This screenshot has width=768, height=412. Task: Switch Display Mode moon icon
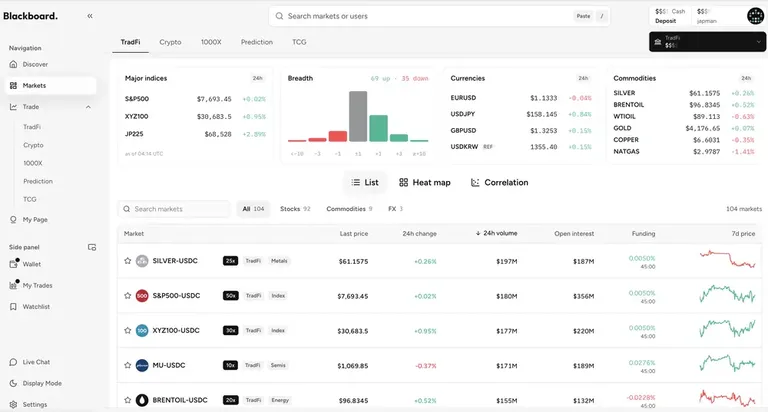click(13, 383)
